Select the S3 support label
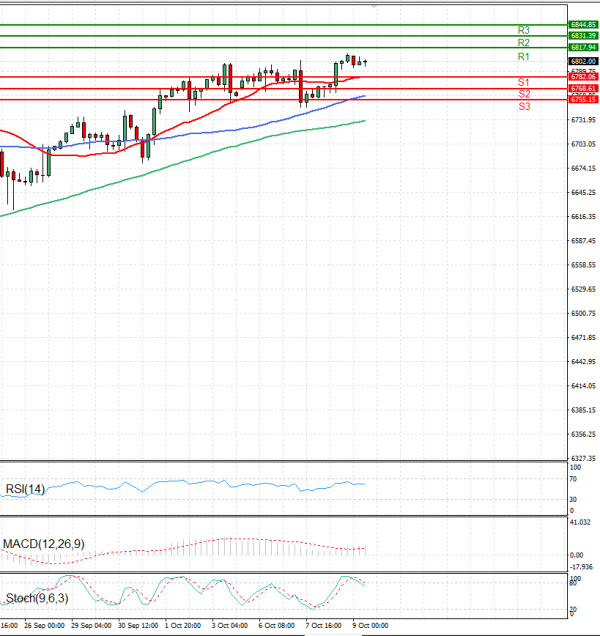 (x=523, y=105)
